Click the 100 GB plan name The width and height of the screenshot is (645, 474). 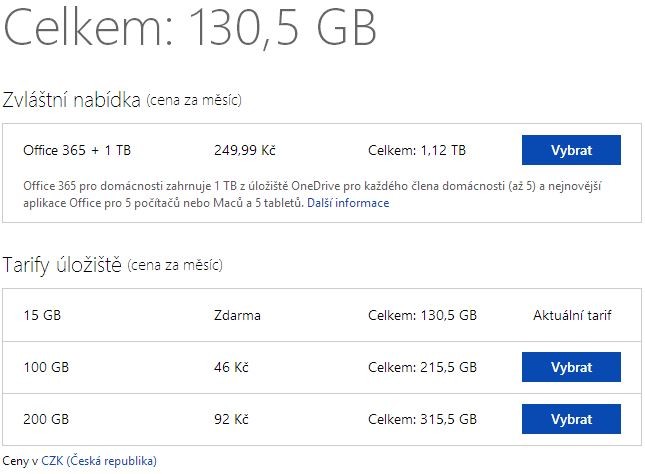(x=46, y=367)
